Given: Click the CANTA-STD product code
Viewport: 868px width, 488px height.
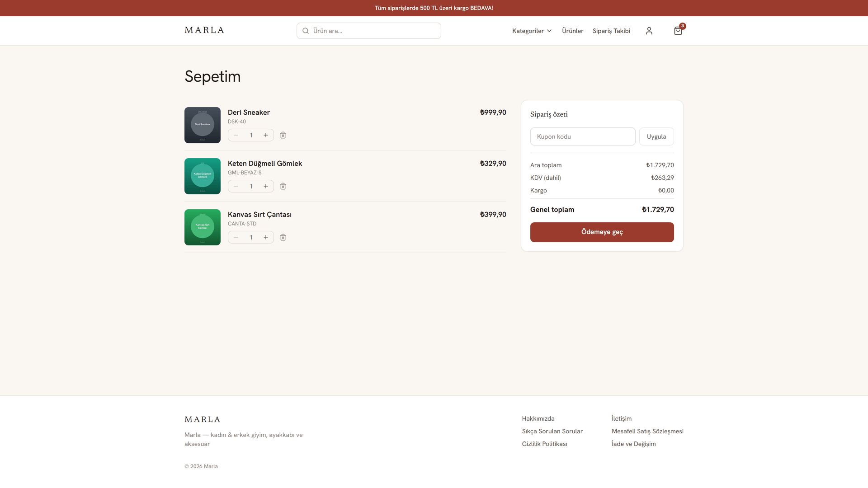Looking at the screenshot, I should tap(242, 224).
